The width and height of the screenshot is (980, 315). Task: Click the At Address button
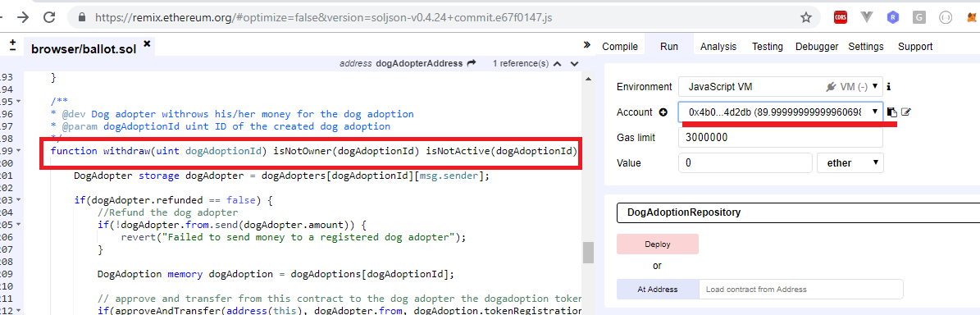click(x=658, y=290)
